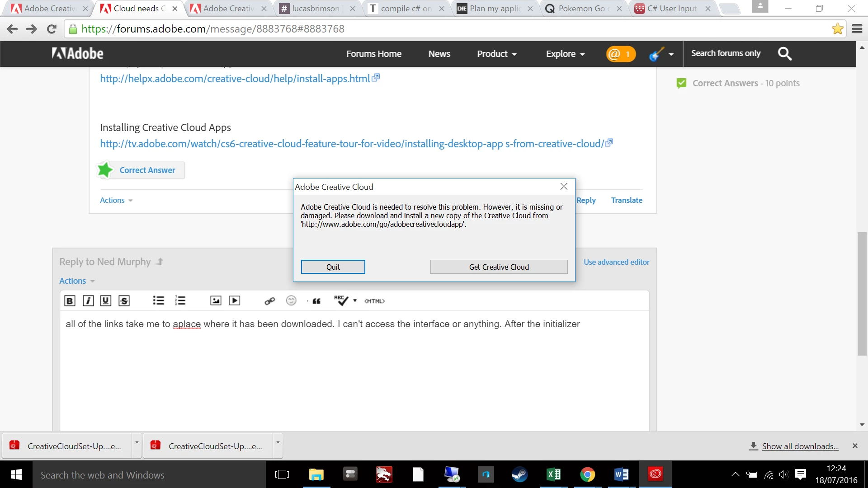Expand the post Actions dropdown
This screenshot has height=488, width=868.
(x=116, y=200)
